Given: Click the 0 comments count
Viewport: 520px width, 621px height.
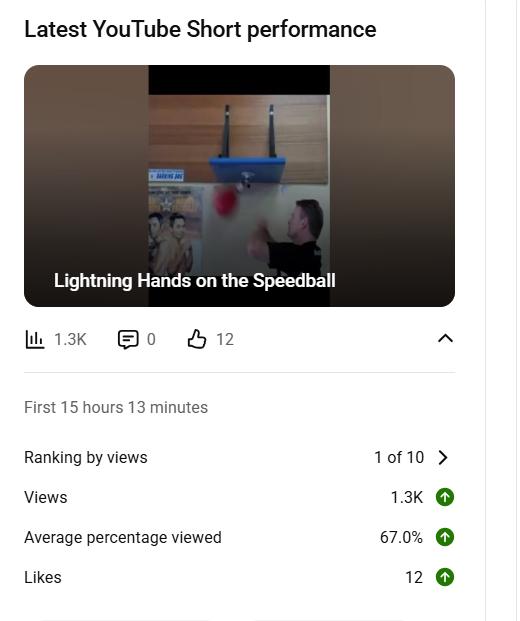Looking at the screenshot, I should 151,339.
